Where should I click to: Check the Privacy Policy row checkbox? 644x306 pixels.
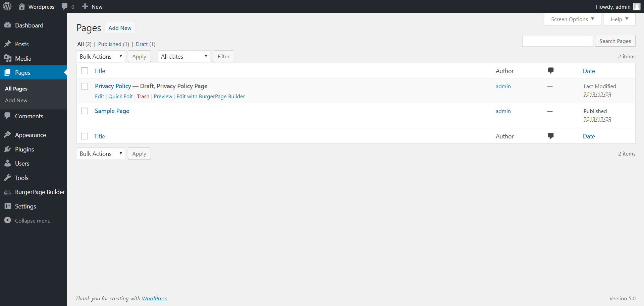click(85, 86)
